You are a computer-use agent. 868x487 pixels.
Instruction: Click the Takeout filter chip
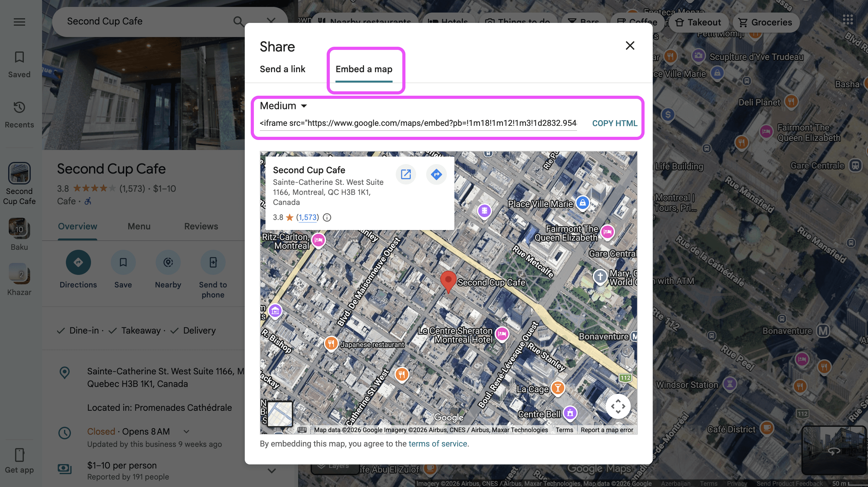(x=698, y=22)
